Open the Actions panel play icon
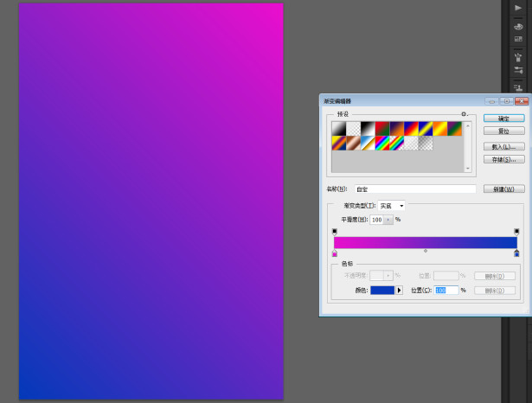Image resolution: width=532 pixels, height=403 pixels. tap(518, 8)
